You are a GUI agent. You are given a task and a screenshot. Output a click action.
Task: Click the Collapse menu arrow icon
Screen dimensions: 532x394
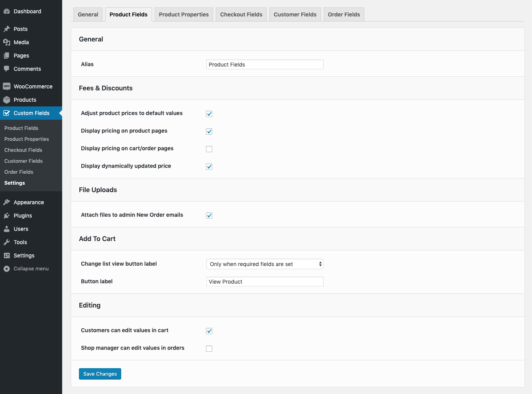click(7, 269)
